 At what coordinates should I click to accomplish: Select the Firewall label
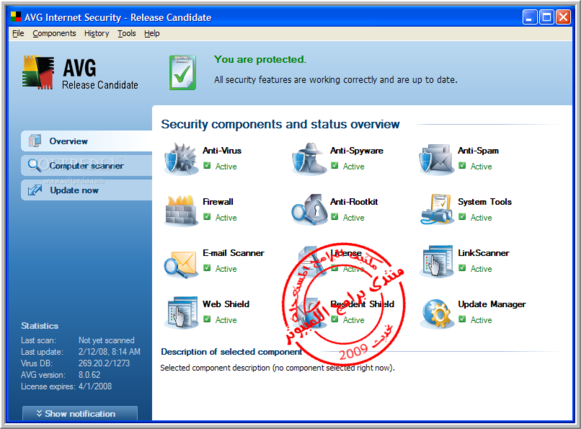click(218, 202)
